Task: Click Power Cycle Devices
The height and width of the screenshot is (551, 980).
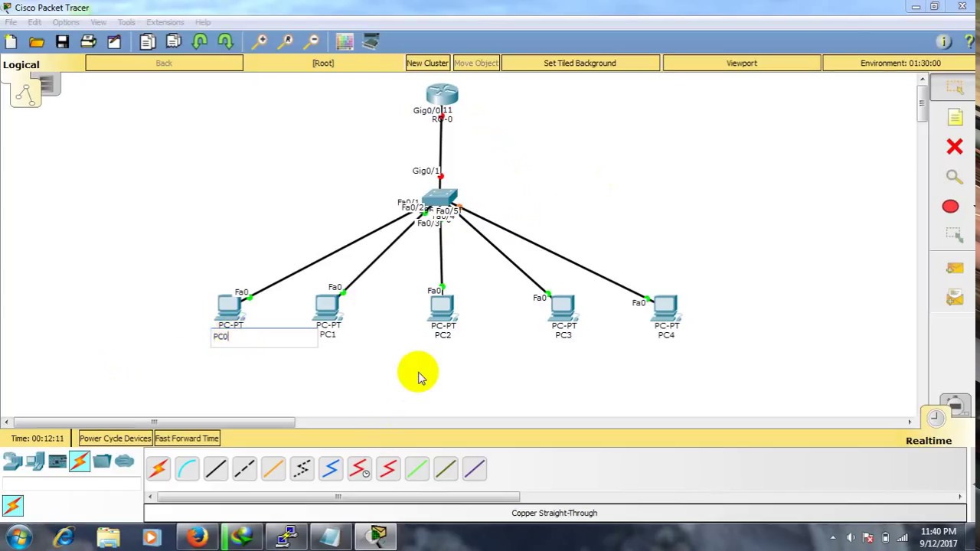Action: (x=116, y=439)
